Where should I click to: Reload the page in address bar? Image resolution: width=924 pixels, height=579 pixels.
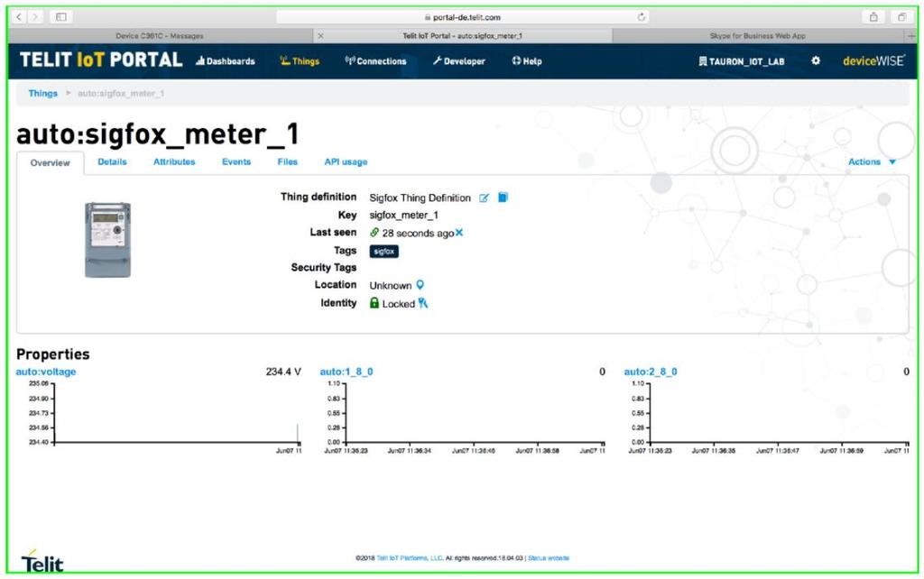point(642,17)
